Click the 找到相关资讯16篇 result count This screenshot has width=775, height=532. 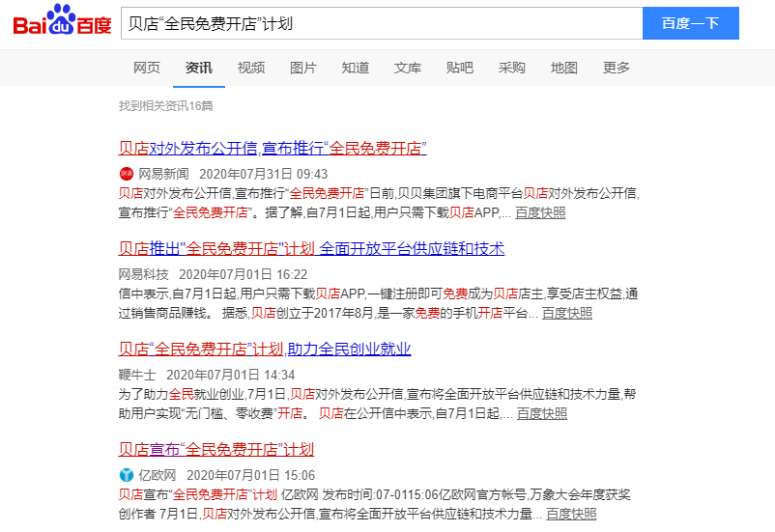tap(165, 105)
